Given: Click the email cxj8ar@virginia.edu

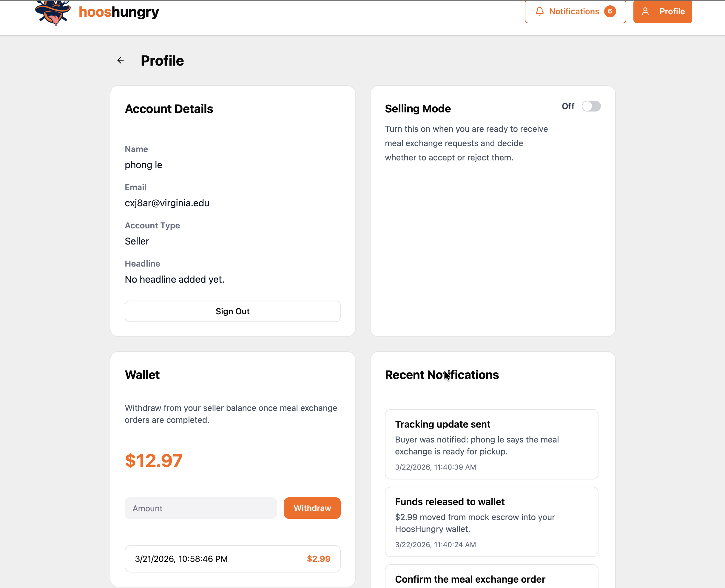Looking at the screenshot, I should [167, 203].
